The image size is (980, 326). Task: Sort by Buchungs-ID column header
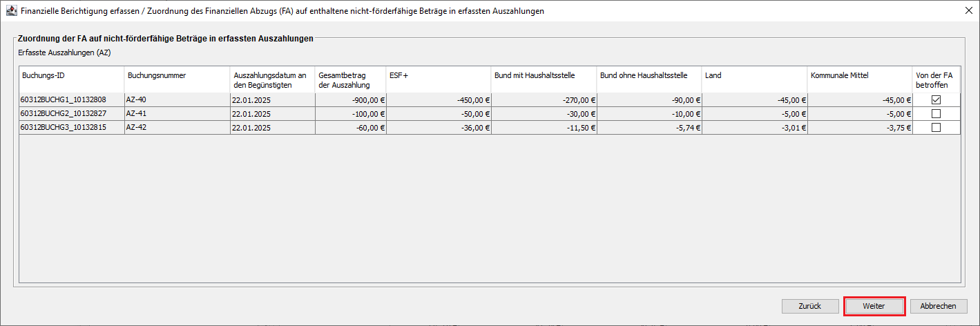pyautogui.click(x=71, y=79)
